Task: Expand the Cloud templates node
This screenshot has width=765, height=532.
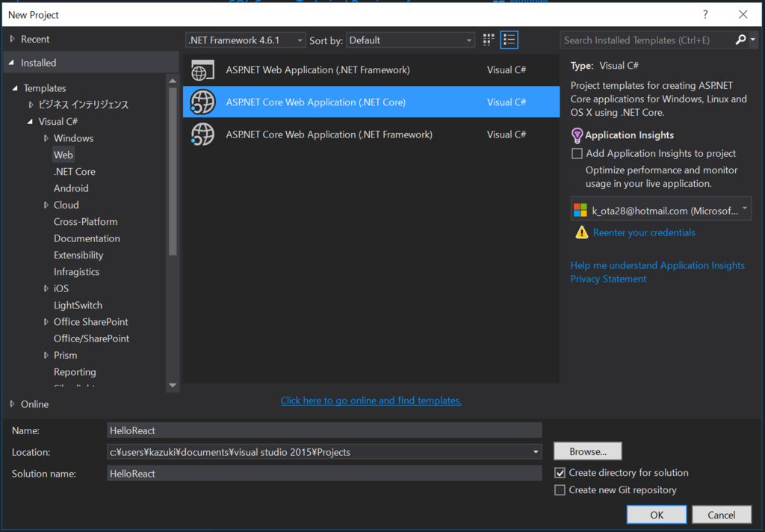Action: pos(47,205)
